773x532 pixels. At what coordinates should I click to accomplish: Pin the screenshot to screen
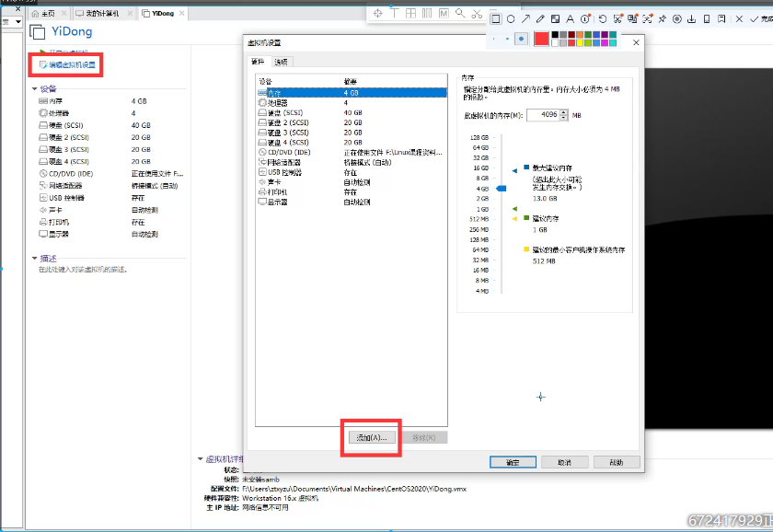coord(662,19)
